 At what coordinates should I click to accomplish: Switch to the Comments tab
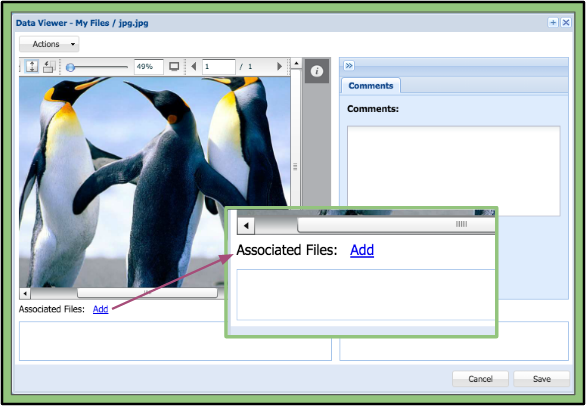tap(371, 85)
